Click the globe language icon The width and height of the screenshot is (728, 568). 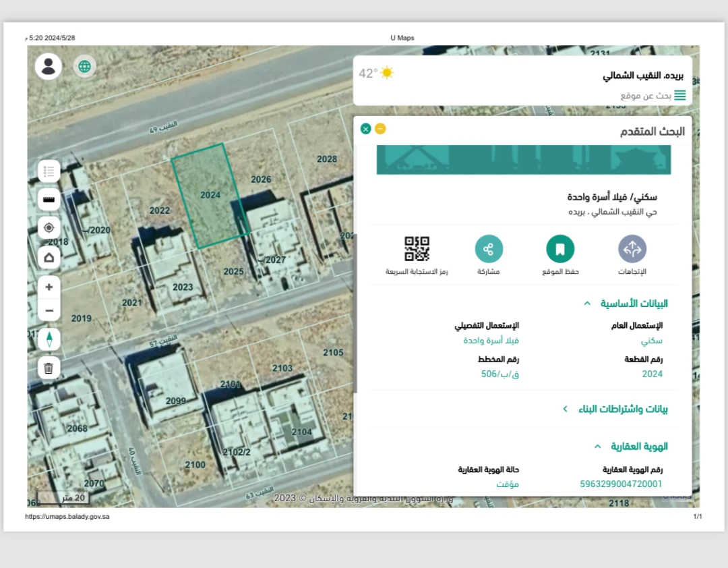coord(84,66)
